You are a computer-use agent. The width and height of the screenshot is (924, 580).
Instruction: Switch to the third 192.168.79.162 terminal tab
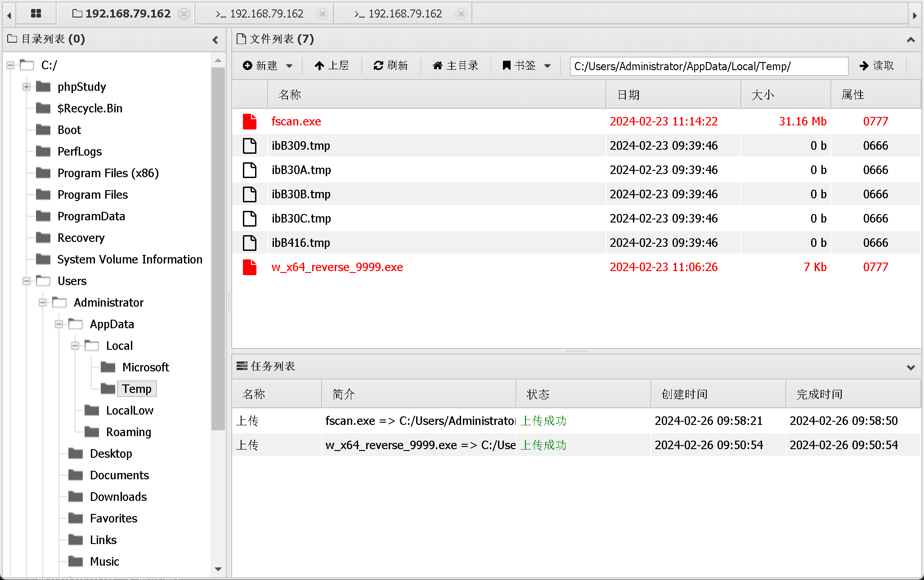tap(404, 14)
